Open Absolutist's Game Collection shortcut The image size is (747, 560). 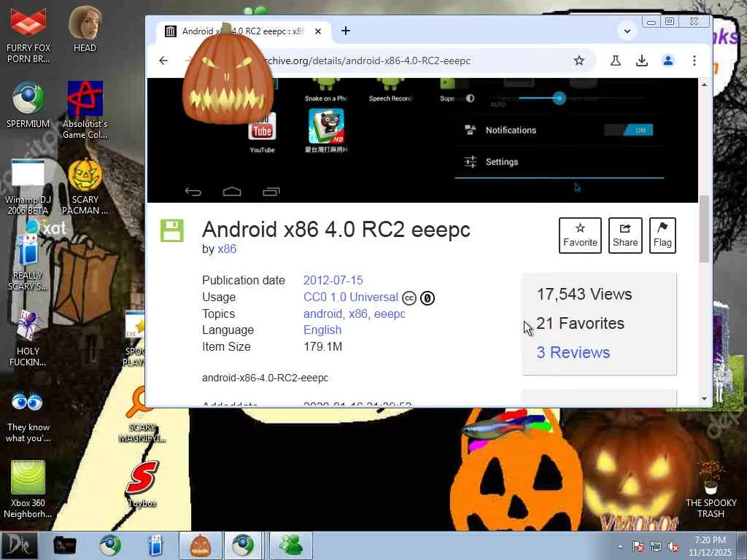85,111
